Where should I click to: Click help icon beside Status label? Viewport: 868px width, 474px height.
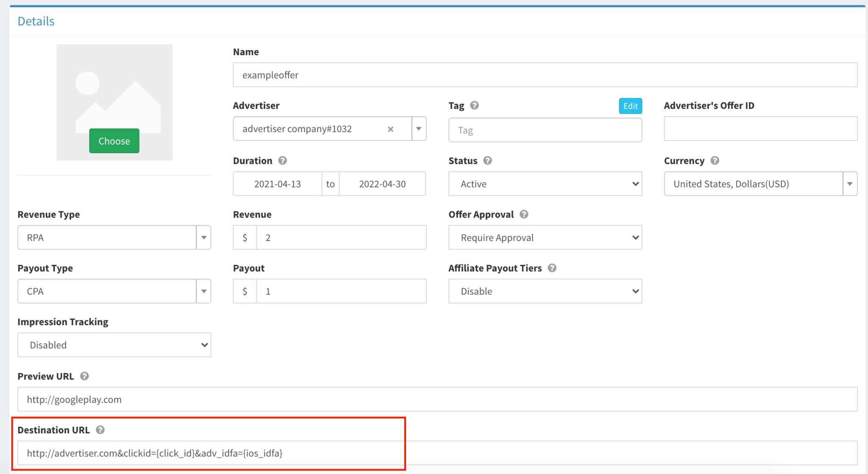pyautogui.click(x=487, y=161)
